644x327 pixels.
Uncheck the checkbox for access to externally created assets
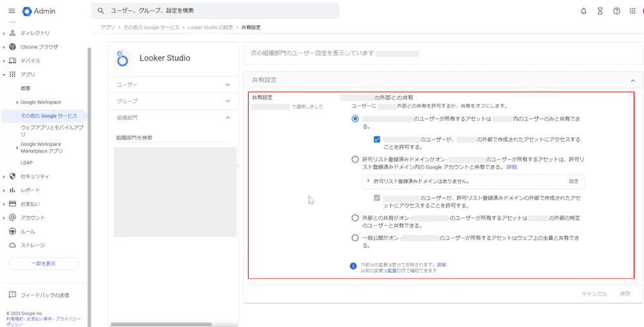[377, 139]
